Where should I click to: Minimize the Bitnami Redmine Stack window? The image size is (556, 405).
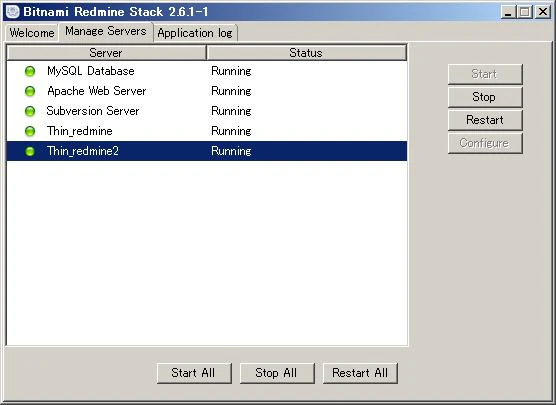click(508, 12)
